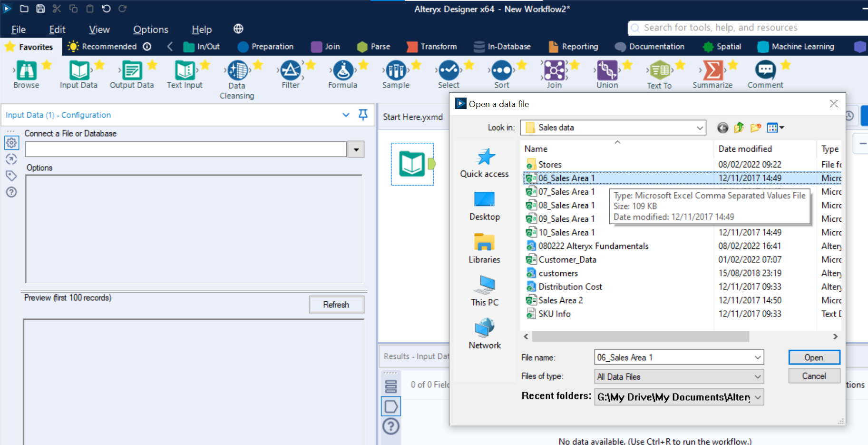Click the Redo icon in title toolbar
Screen dimensions: 868x445
[x=122, y=9]
